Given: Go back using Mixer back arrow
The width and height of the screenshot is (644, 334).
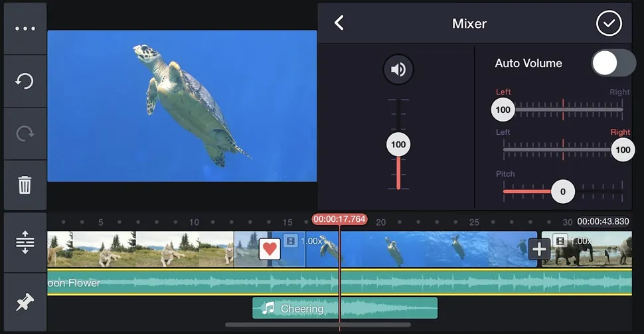Looking at the screenshot, I should [339, 23].
